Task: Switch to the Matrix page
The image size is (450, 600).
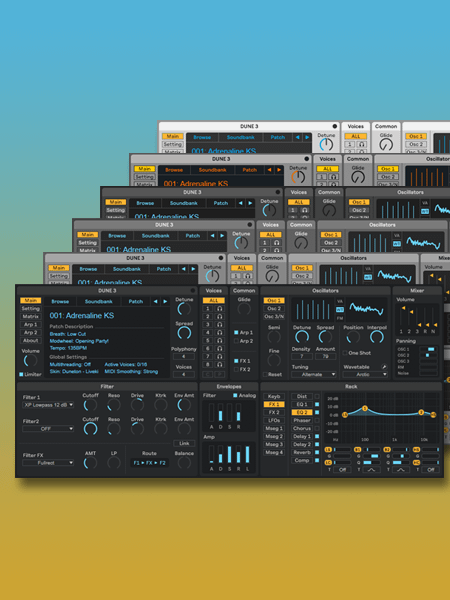Action: click(x=31, y=316)
